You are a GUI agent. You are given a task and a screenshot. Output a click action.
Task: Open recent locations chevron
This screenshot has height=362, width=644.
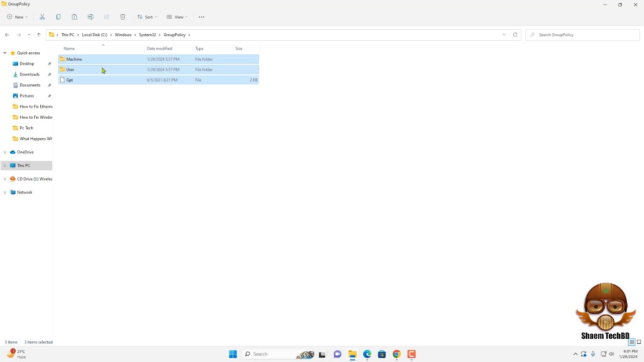(x=29, y=35)
